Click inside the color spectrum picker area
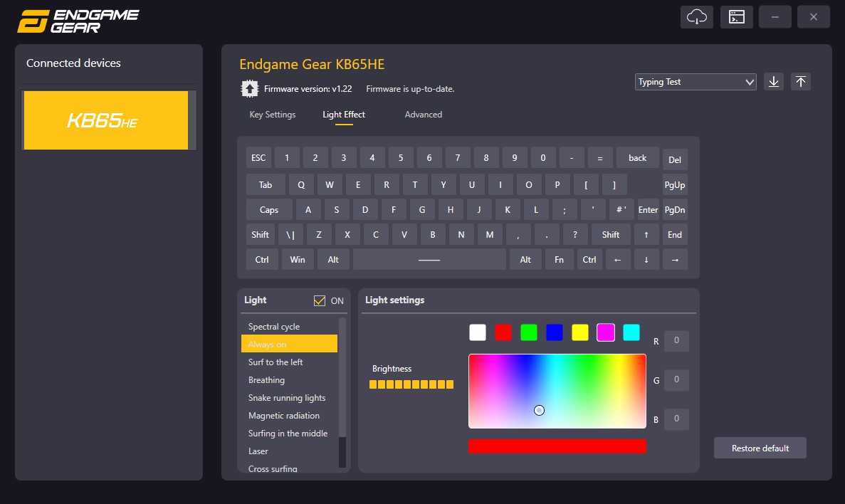This screenshot has height=504, width=845. (x=557, y=392)
